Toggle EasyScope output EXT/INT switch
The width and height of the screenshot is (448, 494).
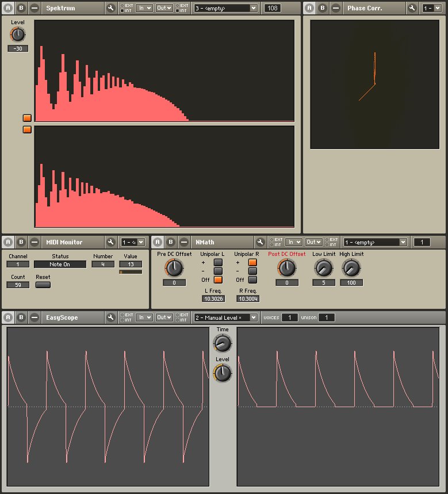click(182, 317)
